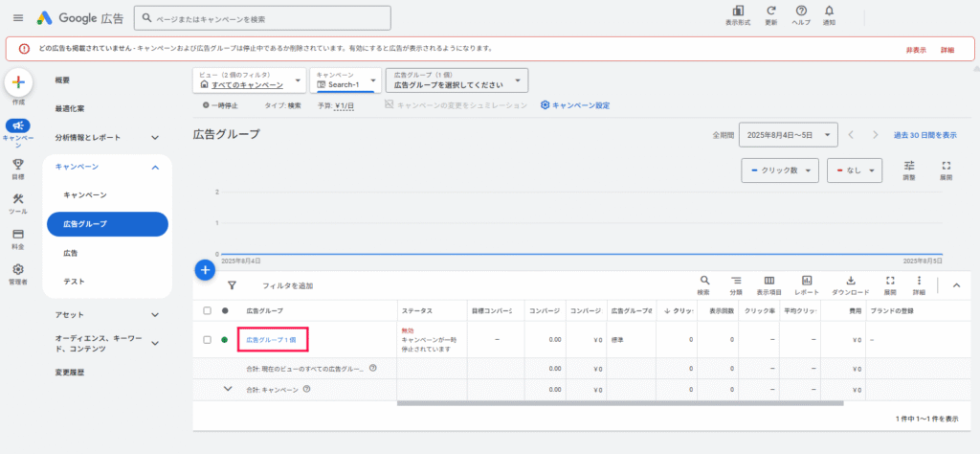The width and height of the screenshot is (980, 454).
Task: Open the クリック数 metric dropdown
Action: click(780, 170)
